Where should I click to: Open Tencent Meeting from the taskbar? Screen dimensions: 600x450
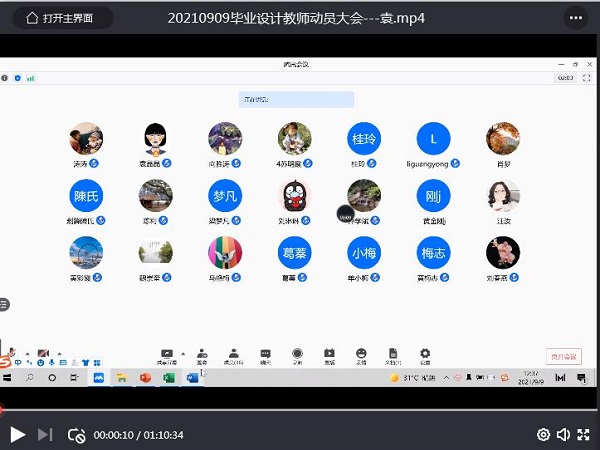pyautogui.click(x=99, y=378)
